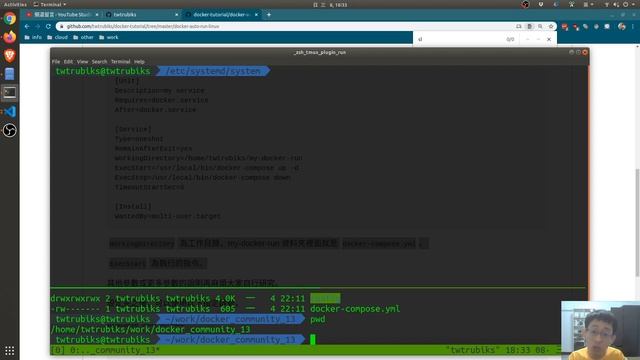640x360 pixels.
Task: Open the work bookmarks folder
Action: (109, 37)
